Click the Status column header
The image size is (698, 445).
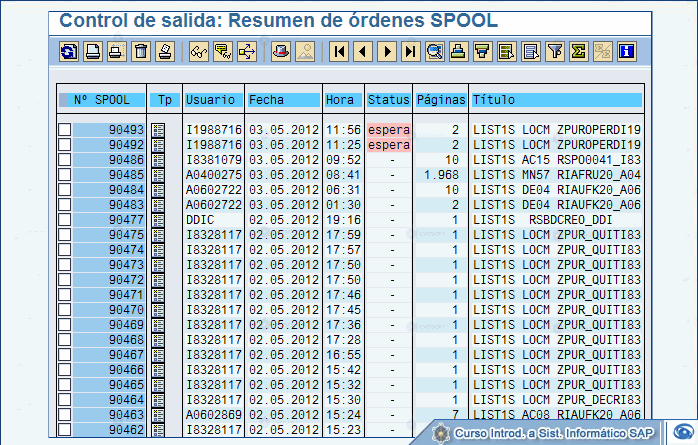pos(389,100)
